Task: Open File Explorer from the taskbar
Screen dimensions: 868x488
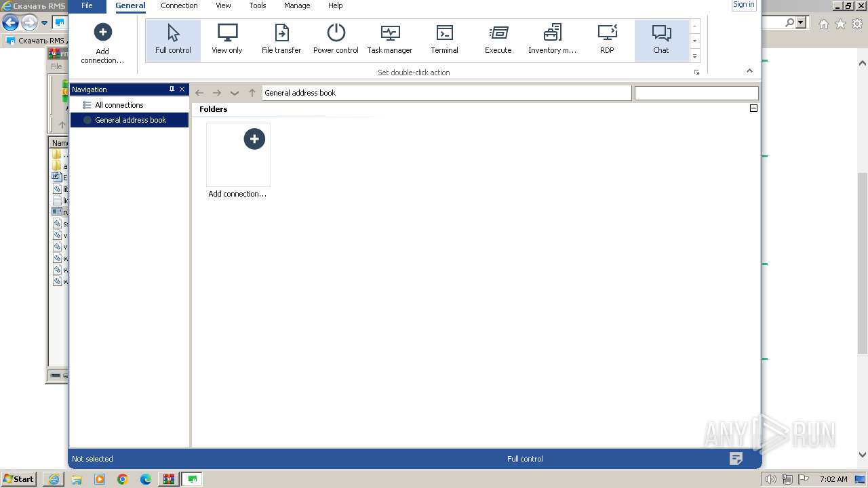Action: pos(77,479)
